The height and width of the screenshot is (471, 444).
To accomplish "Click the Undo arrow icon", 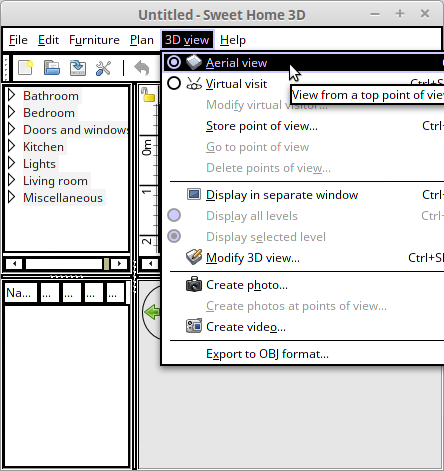I will coord(142,68).
